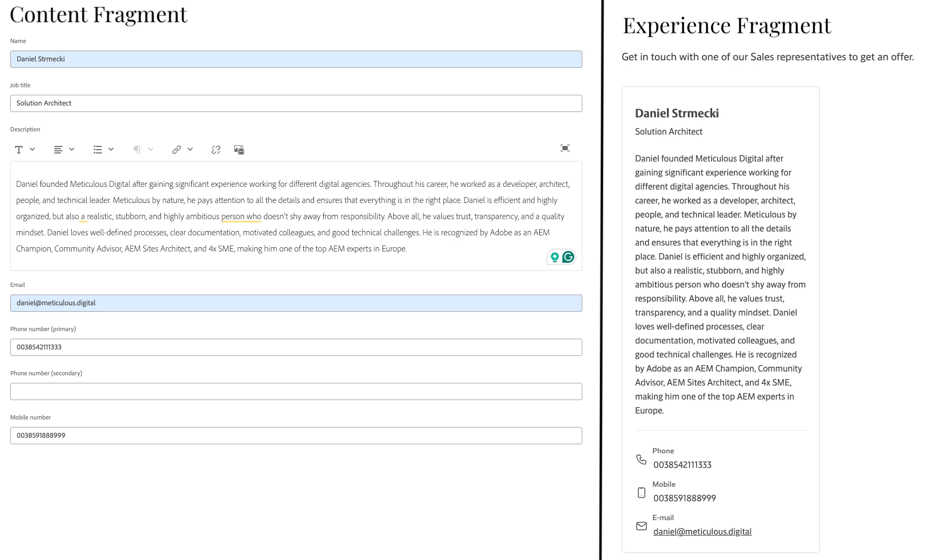Screen dimensions: 926x560
Task: Click the Description field label
Action: click(x=25, y=129)
